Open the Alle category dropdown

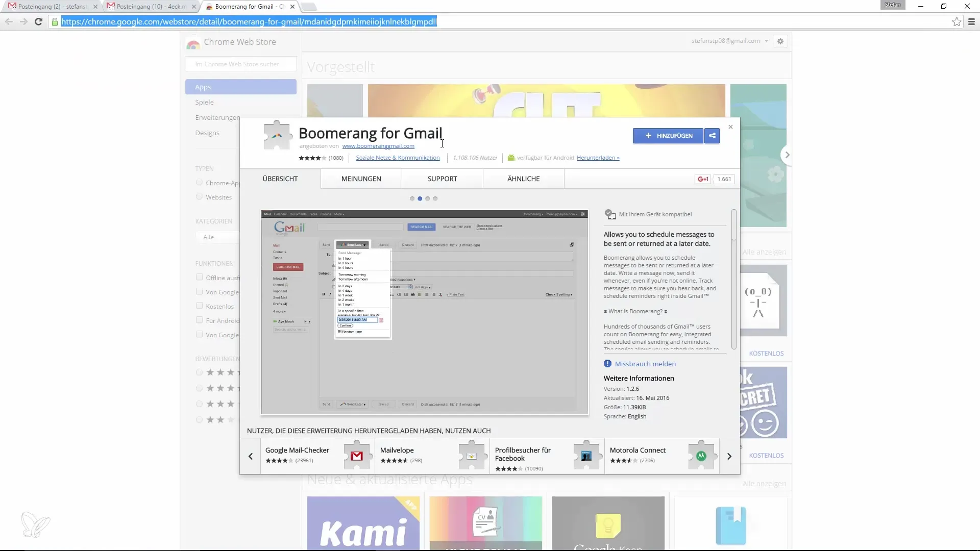[x=217, y=237]
